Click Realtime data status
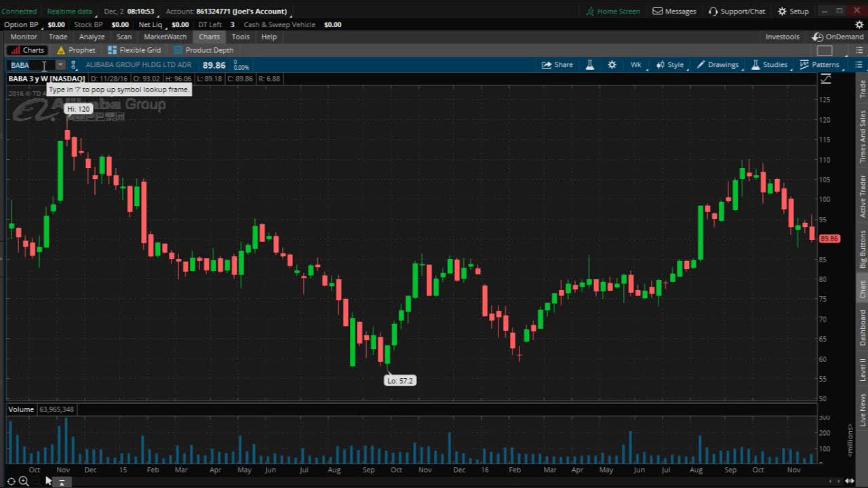Screen dimensions: 868x488 pos(70,12)
